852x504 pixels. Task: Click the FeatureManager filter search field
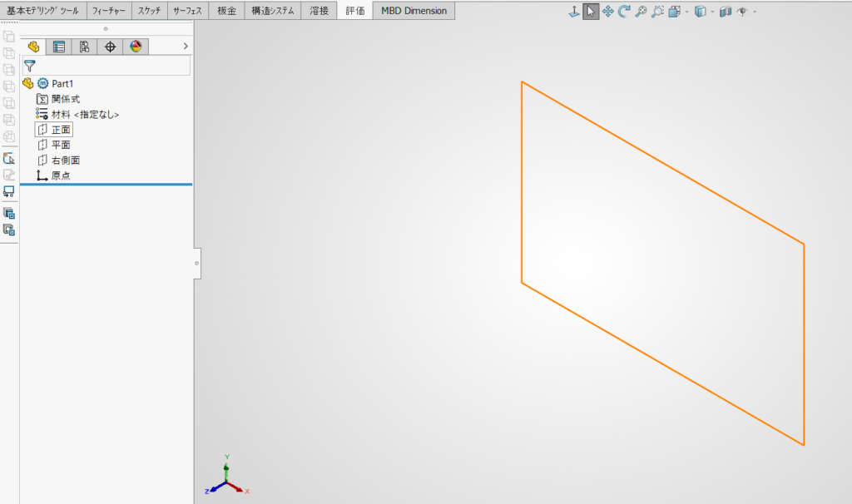click(108, 64)
